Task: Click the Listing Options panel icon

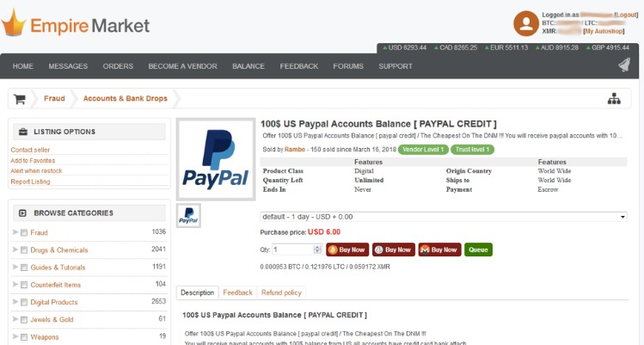Action: coord(21,132)
